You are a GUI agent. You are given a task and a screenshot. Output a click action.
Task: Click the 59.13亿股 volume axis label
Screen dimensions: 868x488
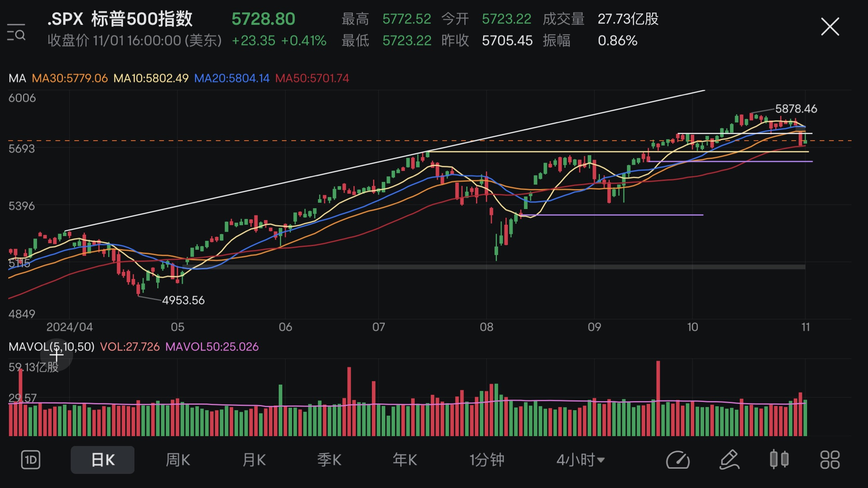34,367
